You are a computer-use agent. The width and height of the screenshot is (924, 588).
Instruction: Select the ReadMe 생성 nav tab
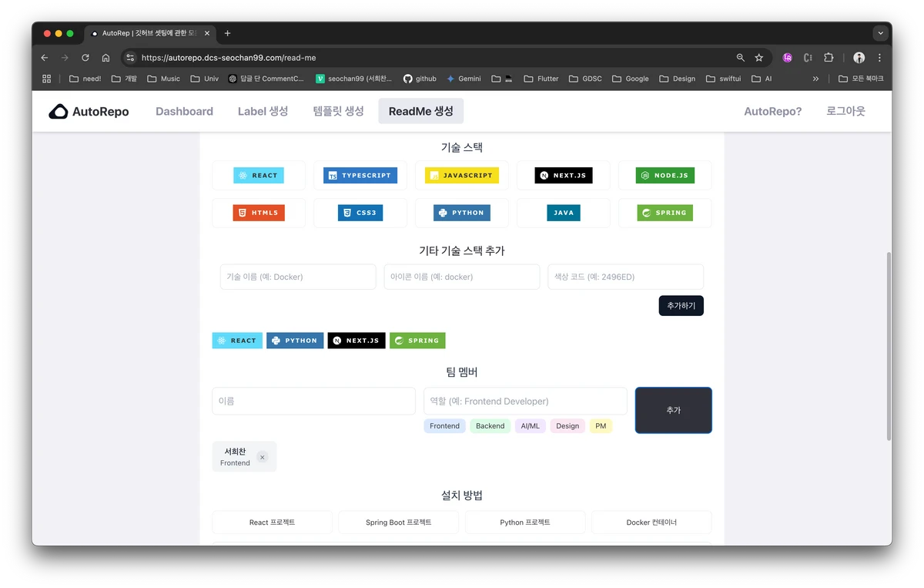[x=420, y=111]
